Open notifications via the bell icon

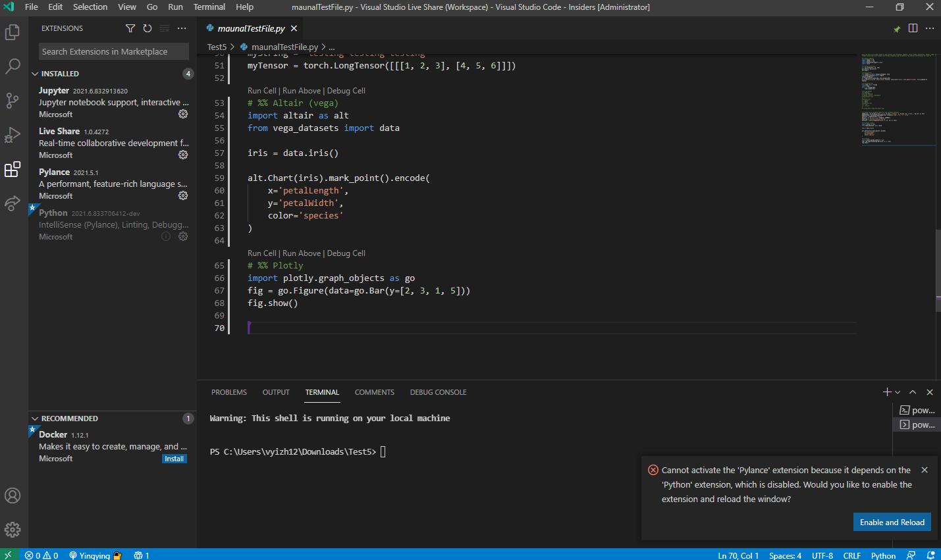[930, 555]
